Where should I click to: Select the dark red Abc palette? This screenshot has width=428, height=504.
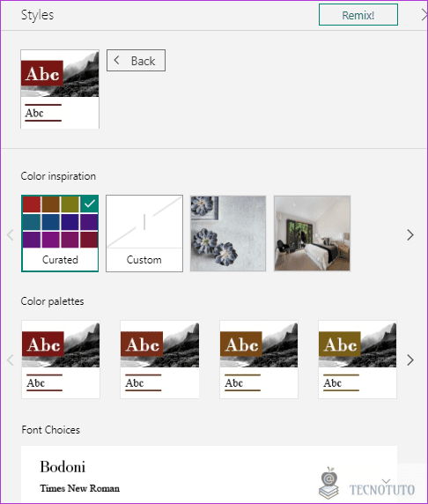point(61,359)
